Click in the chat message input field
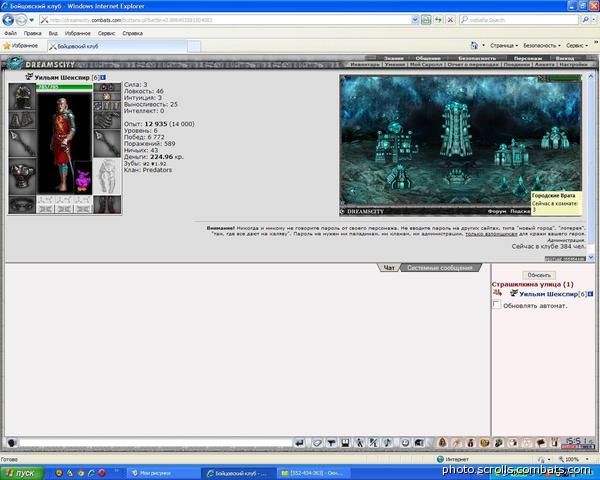 click(155, 443)
